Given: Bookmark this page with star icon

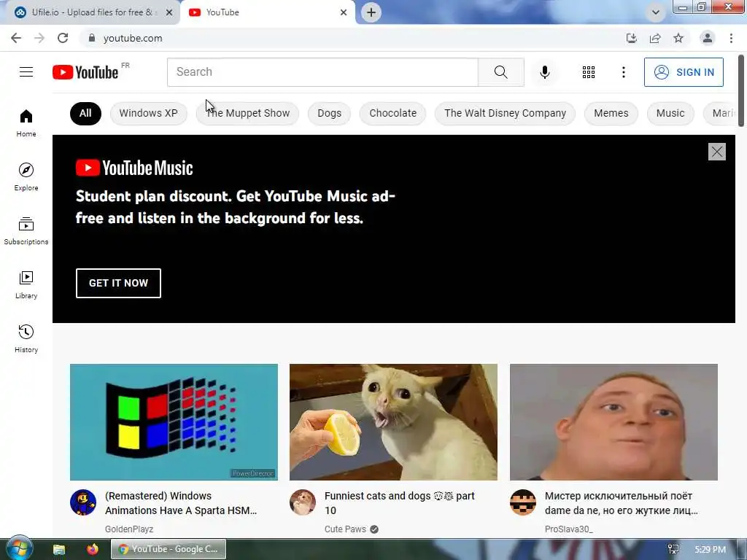Looking at the screenshot, I should [678, 38].
